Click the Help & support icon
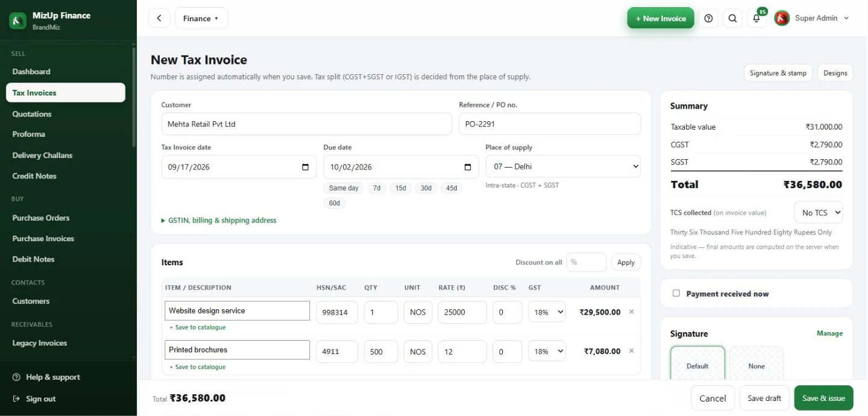868x416 pixels. (x=17, y=377)
